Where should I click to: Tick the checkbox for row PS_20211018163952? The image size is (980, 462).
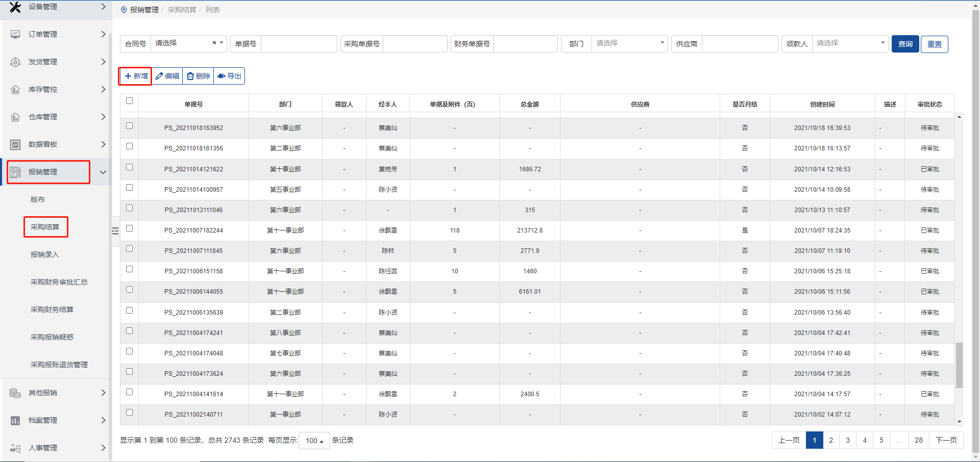pos(129,126)
